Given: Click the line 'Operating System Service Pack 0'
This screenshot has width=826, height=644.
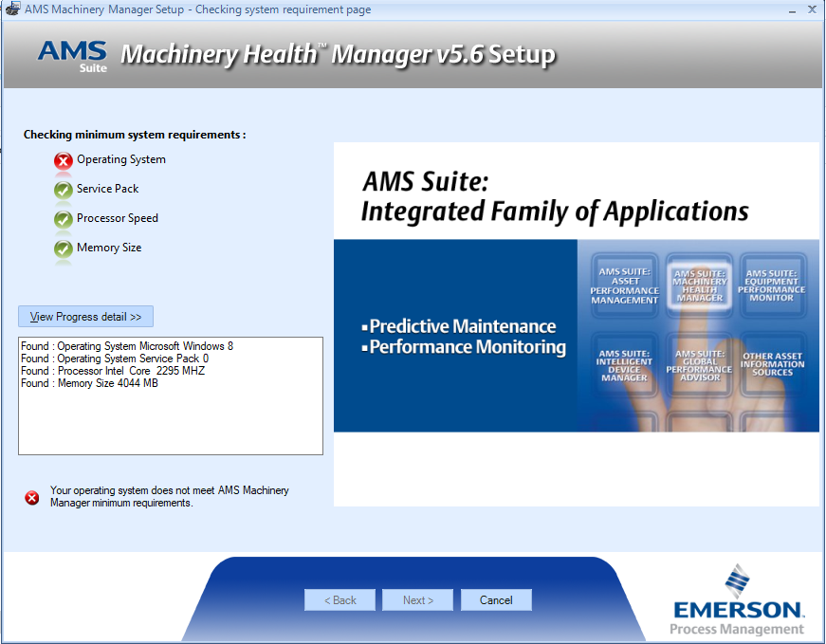Looking at the screenshot, I should pos(133,359).
